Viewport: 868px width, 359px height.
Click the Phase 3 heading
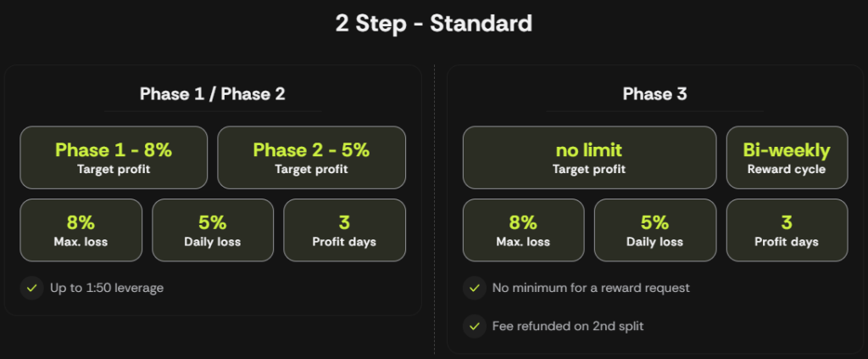[x=655, y=93]
